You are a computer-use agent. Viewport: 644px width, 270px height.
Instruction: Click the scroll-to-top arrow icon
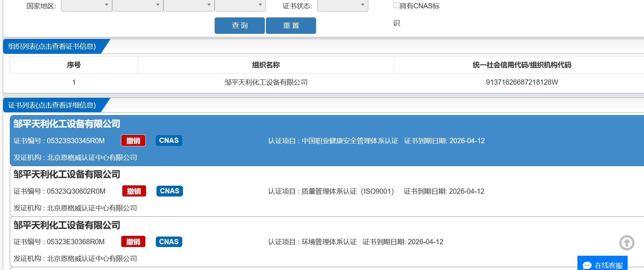point(627,243)
